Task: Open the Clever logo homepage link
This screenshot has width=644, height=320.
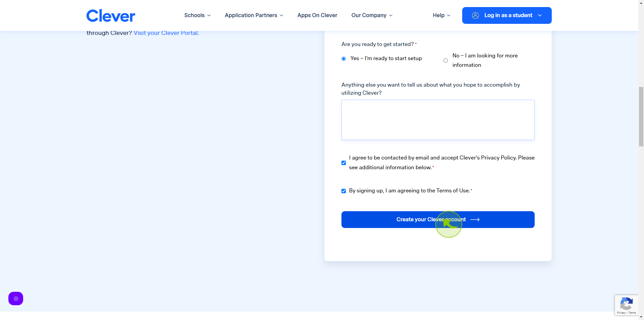Action: point(111,15)
